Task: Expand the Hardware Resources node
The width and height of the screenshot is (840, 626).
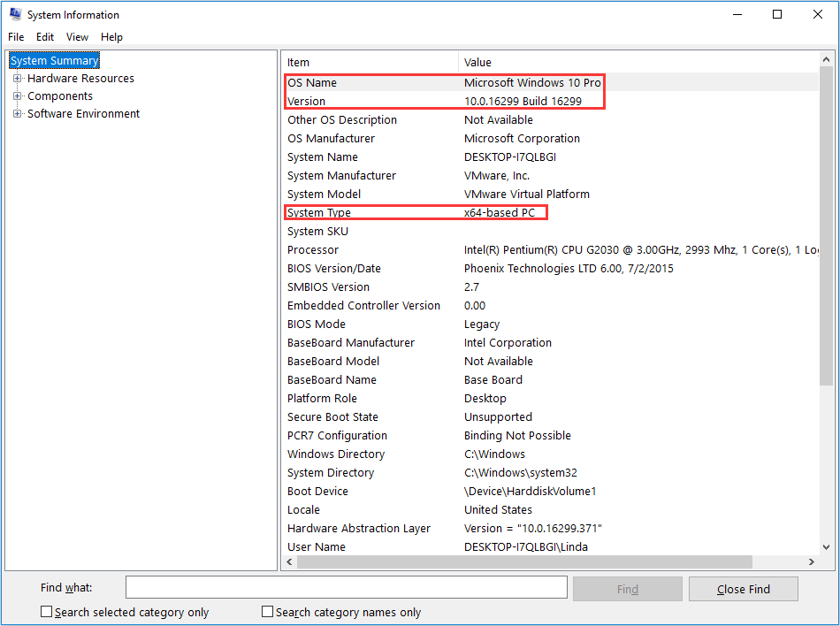Action: coord(17,78)
